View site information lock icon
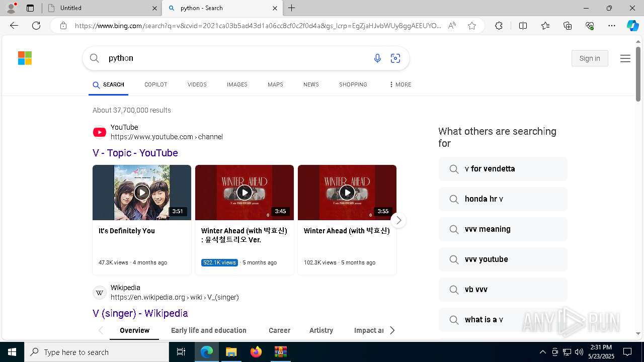644x362 pixels. [x=63, y=26]
